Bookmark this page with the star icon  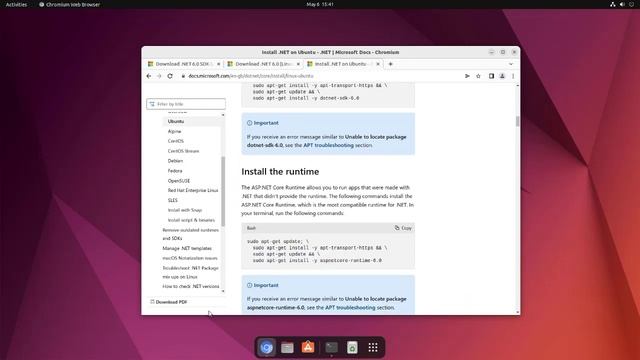tap(478, 76)
